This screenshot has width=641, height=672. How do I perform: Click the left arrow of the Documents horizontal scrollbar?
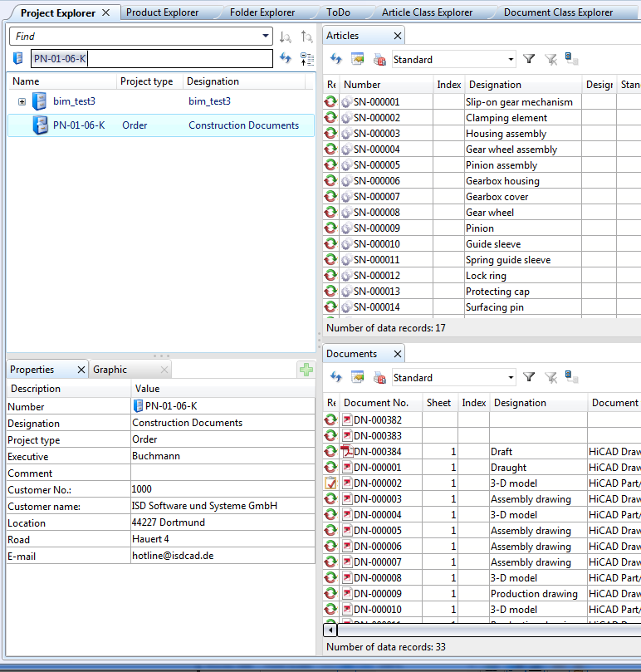330,630
